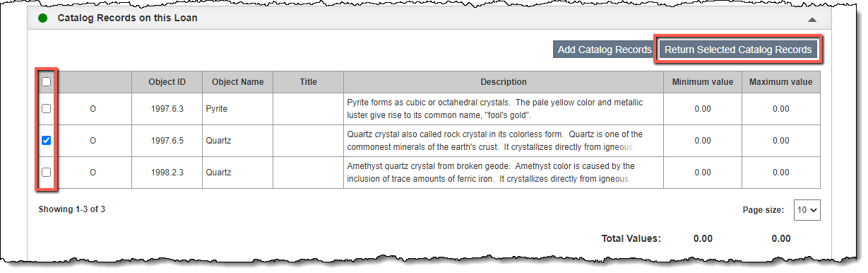Click Add Catalog Records button
The height and width of the screenshot is (273, 868).
tap(605, 50)
